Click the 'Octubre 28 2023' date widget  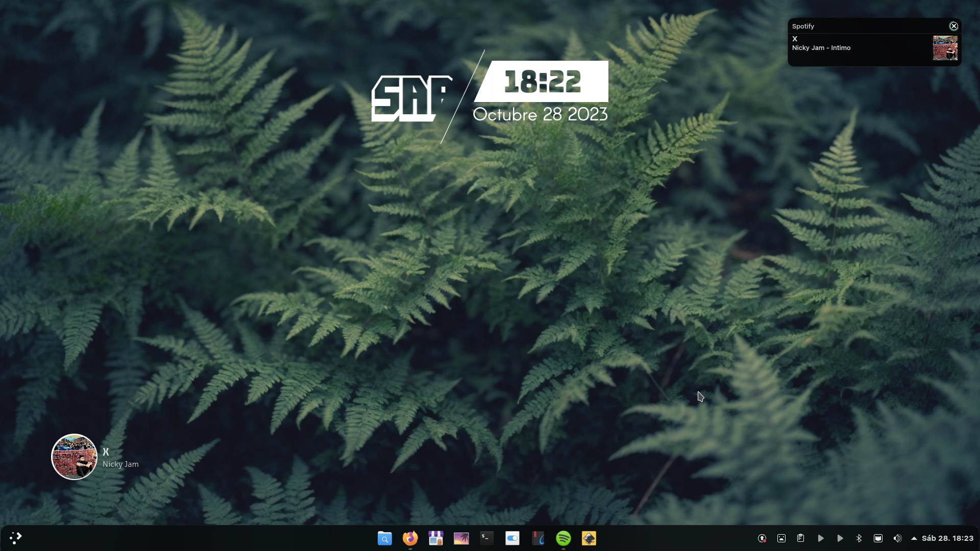(541, 114)
